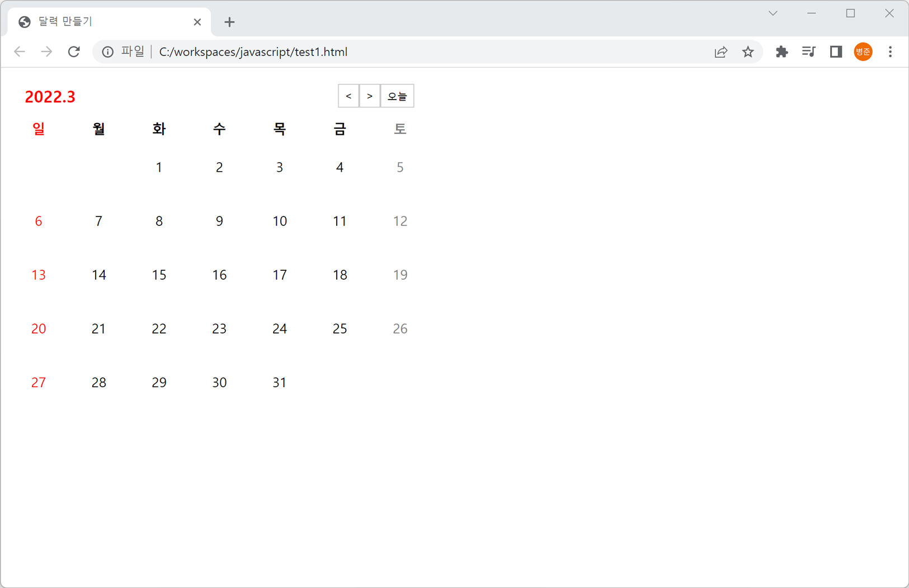Go to previous month with < button
The image size is (909, 588).
click(x=348, y=96)
